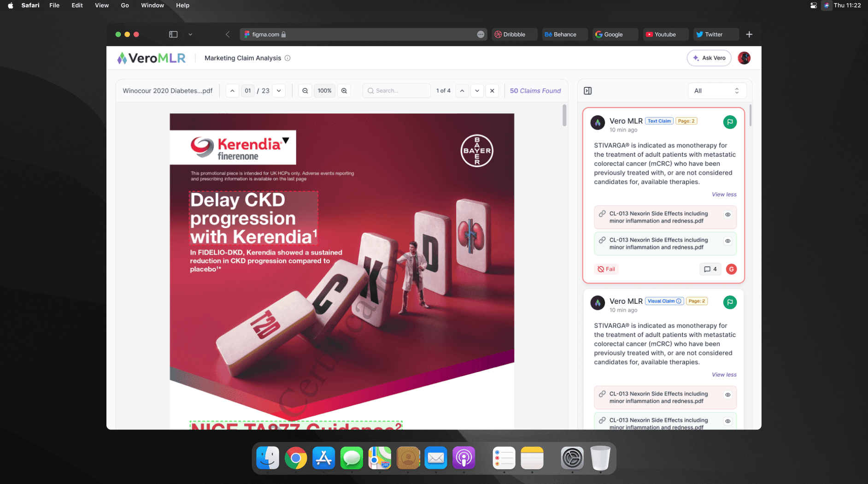Toggle eye on red CL-013 reference, Visual Claim card
The image size is (868, 484).
[728, 395]
